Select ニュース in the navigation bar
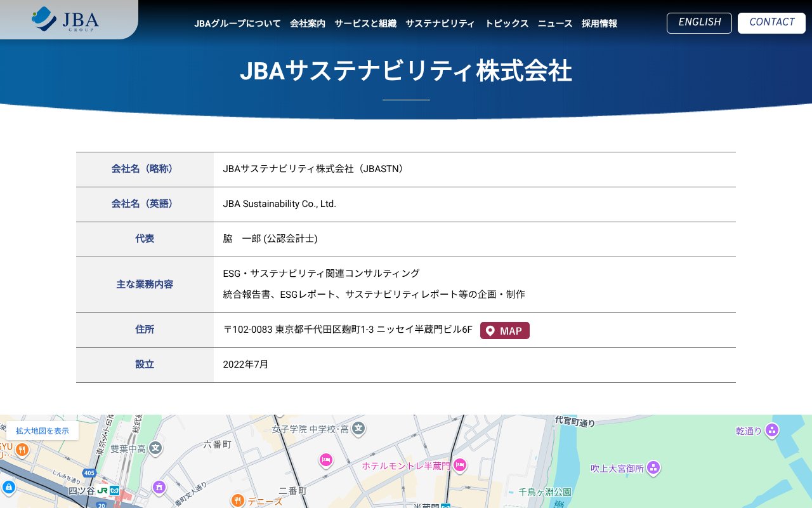 click(554, 23)
